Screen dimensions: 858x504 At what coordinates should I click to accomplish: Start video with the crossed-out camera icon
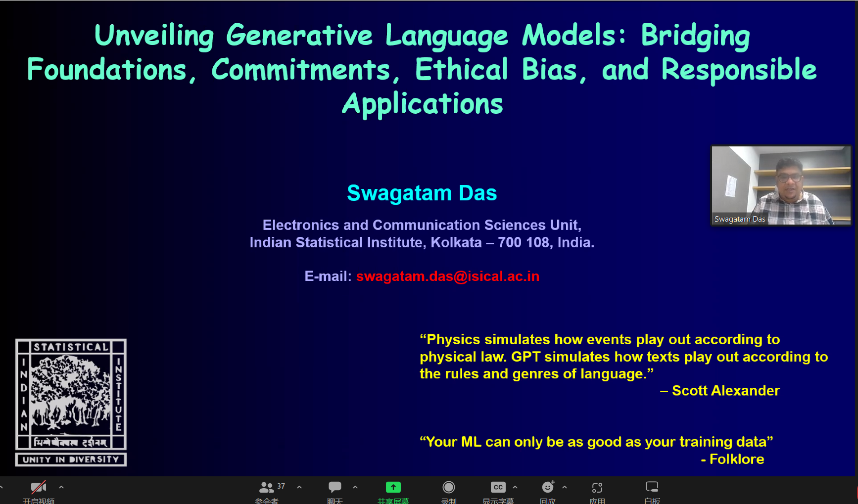click(x=39, y=488)
